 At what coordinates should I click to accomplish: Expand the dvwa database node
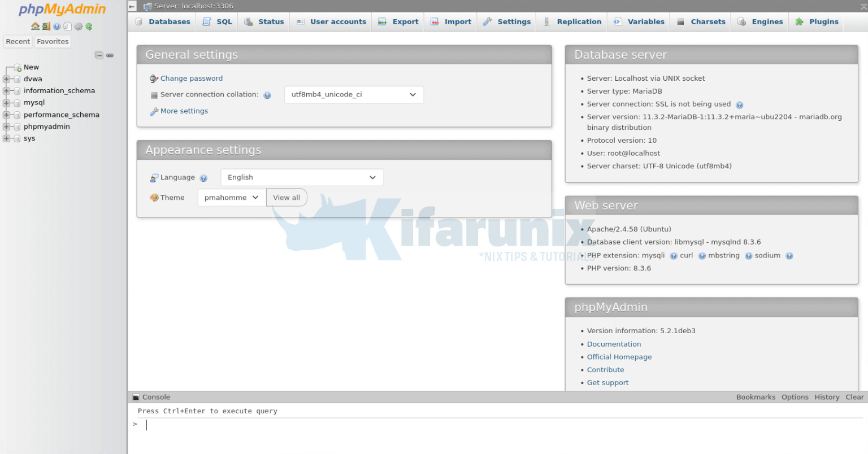coord(6,79)
